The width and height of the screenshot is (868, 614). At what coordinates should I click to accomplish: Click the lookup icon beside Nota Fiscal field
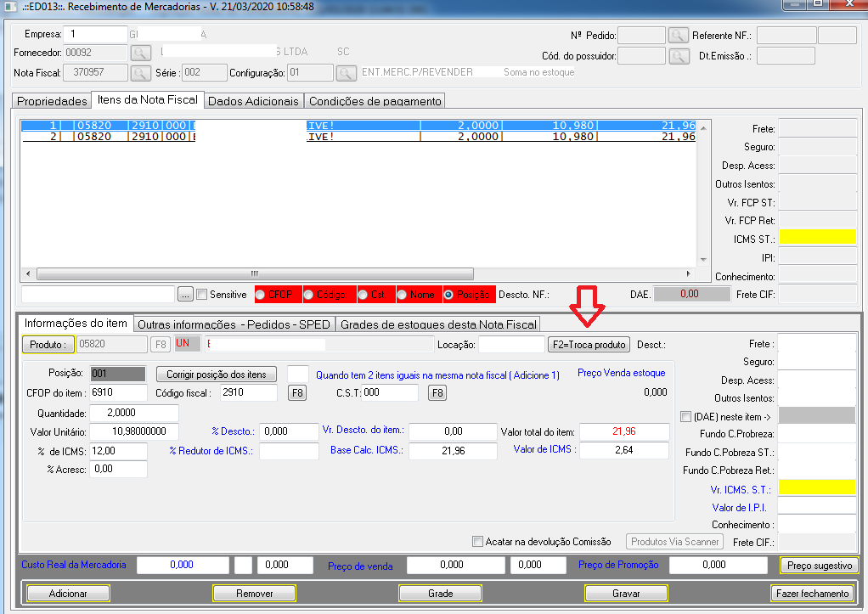coord(140,73)
